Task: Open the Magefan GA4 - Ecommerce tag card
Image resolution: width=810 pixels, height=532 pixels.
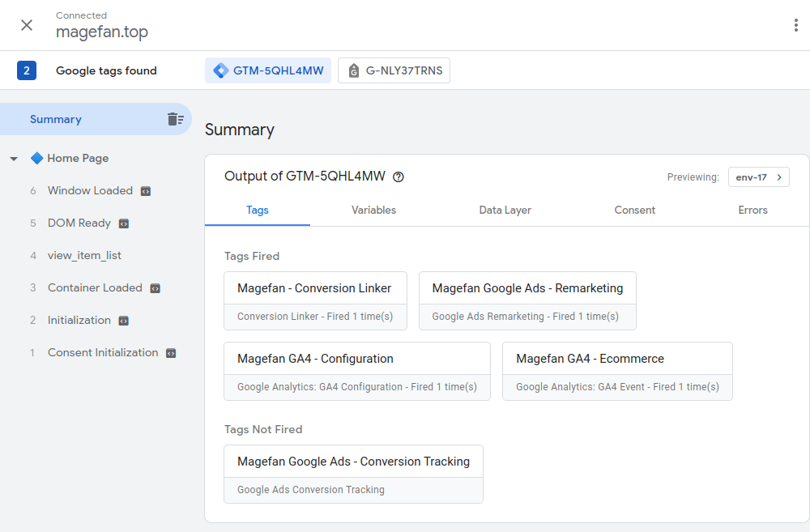Action: 617,372
